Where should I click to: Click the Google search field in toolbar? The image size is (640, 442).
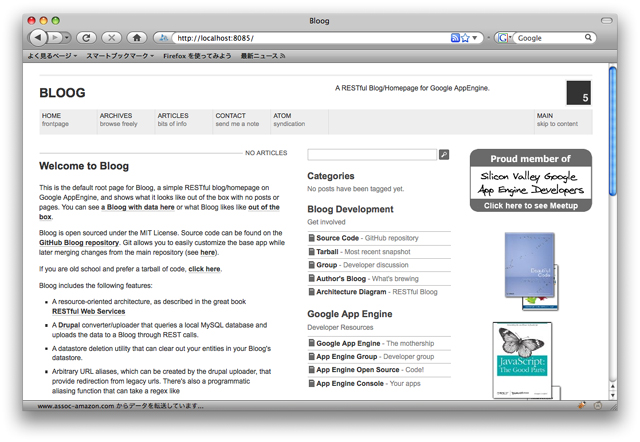549,38
